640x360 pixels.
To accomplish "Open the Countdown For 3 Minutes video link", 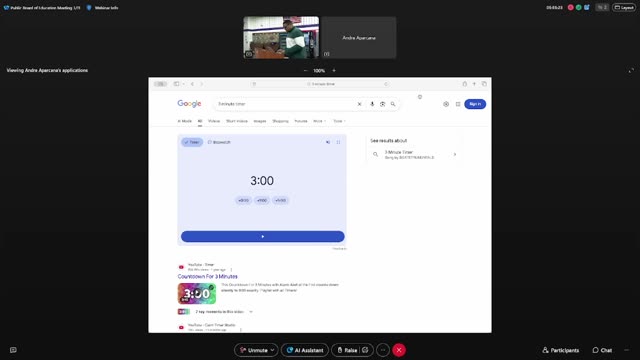I will [x=207, y=276].
